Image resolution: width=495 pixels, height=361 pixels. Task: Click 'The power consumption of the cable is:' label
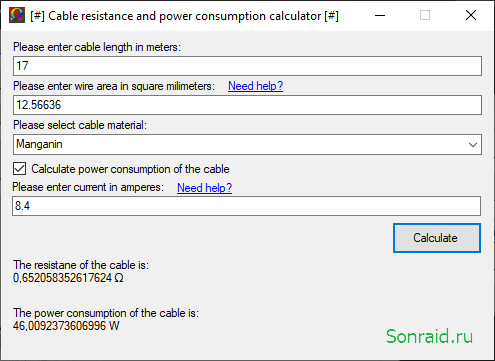[x=106, y=313]
